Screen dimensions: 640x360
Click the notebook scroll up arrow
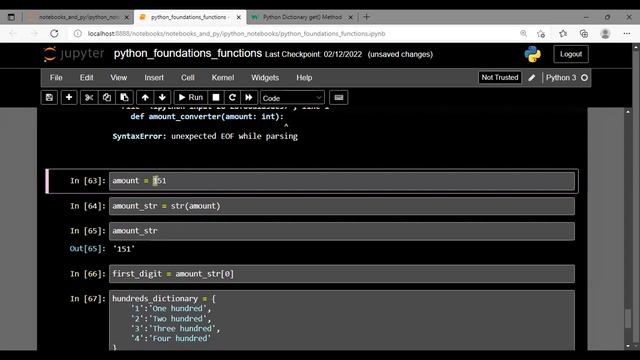click(628, 112)
